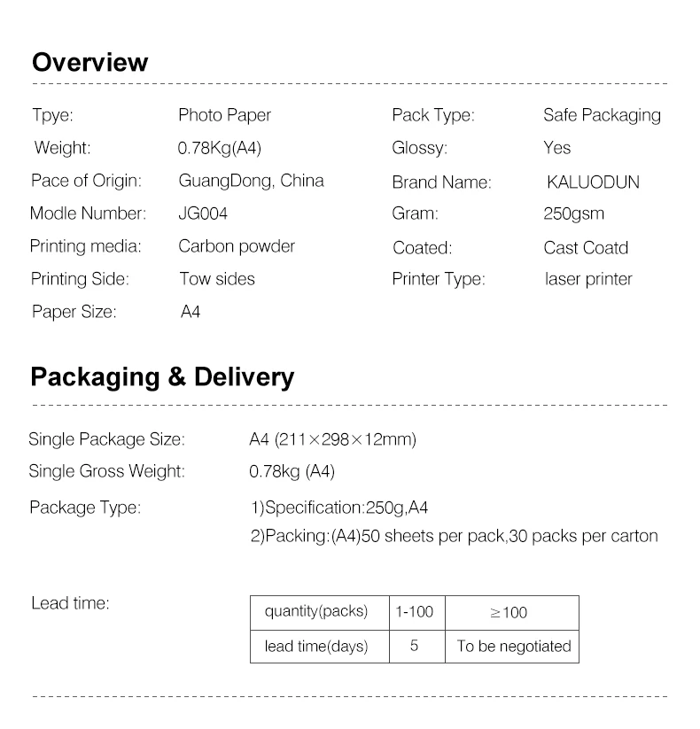Click the Safe Packaging value
700x729 pixels.
602,115
